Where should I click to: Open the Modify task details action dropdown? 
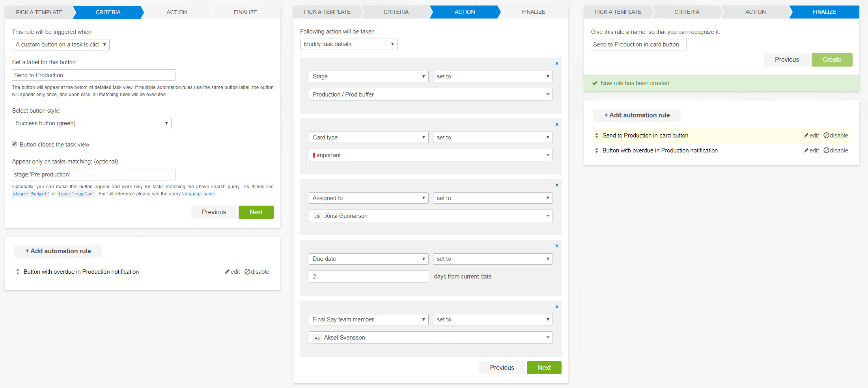point(348,44)
